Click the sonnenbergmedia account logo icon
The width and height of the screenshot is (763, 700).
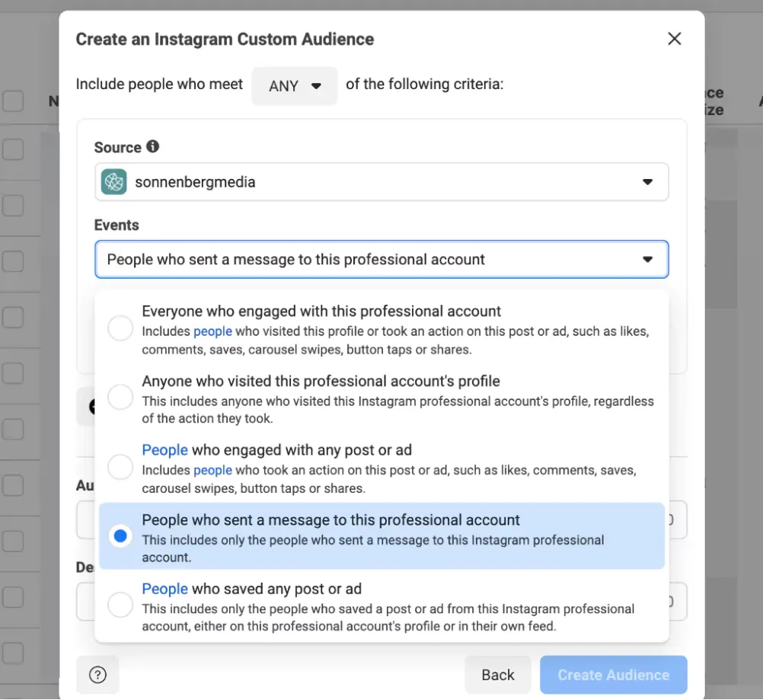tap(114, 181)
